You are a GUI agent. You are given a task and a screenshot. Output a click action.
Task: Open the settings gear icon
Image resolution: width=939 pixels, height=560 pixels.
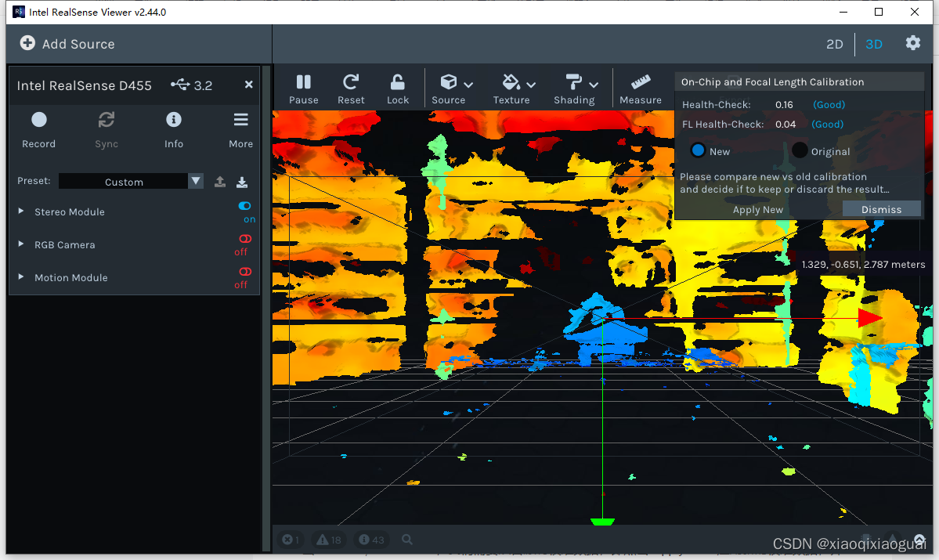coord(912,43)
